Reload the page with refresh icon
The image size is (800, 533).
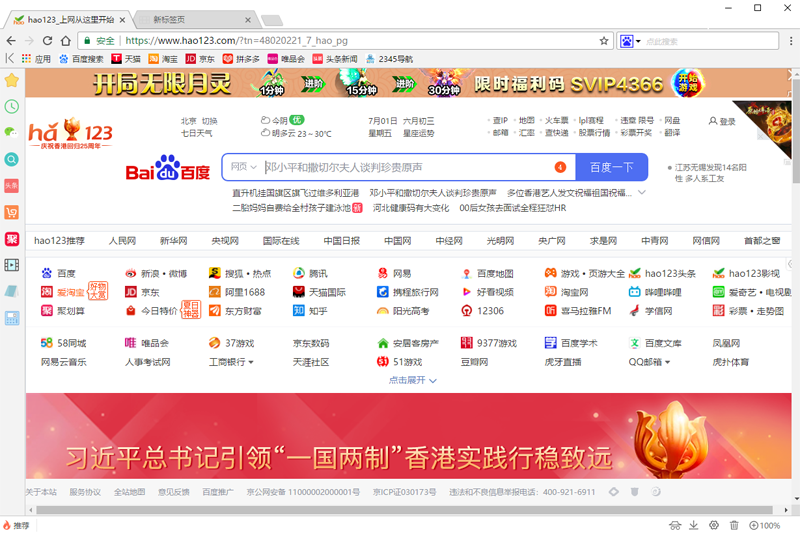47,41
